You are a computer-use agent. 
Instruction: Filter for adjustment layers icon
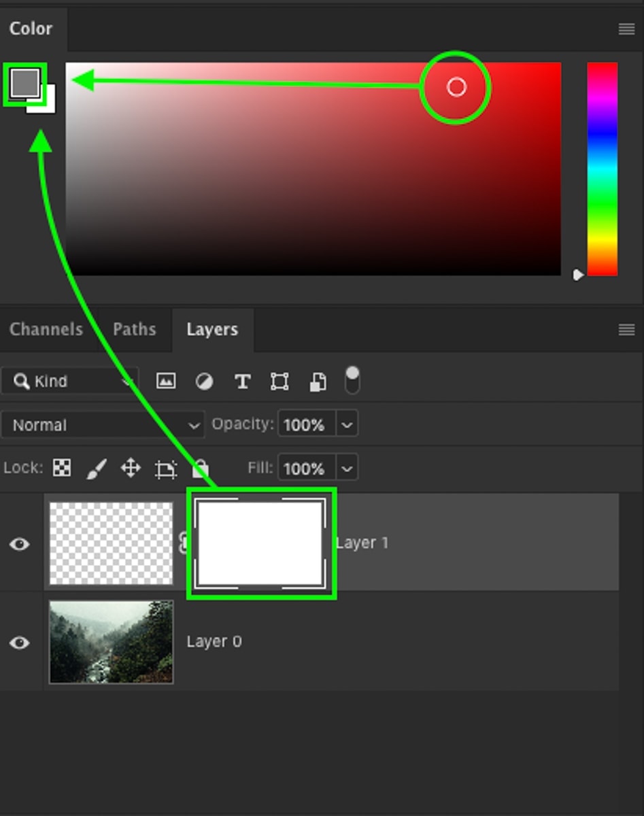click(204, 381)
